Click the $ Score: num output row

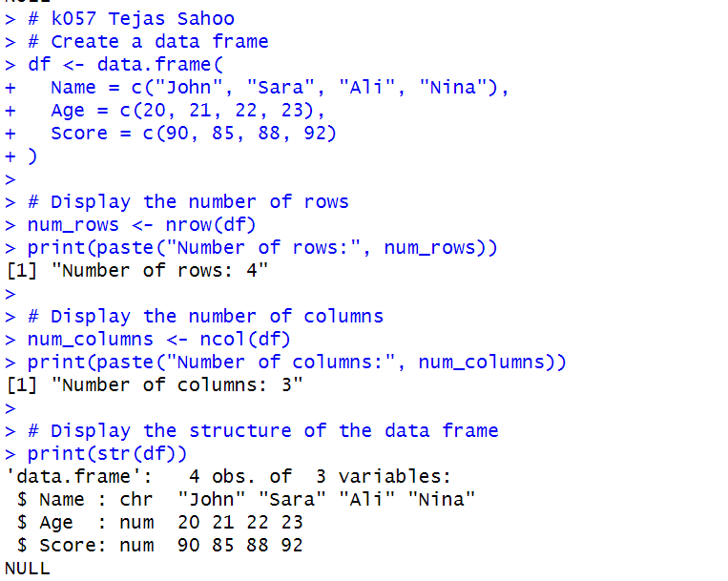point(159,546)
